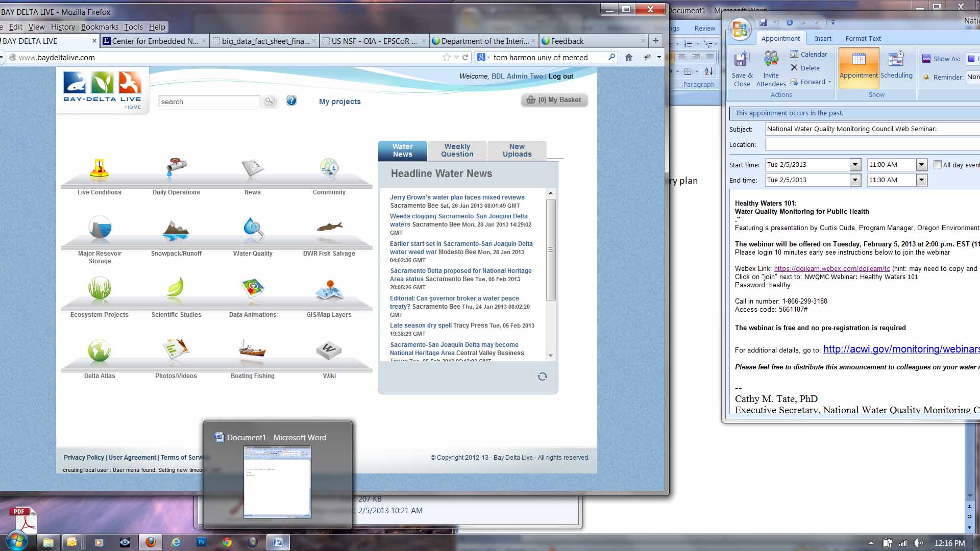
Task: Open the DWR Fish Salvage fish icon
Action: pyautogui.click(x=329, y=227)
